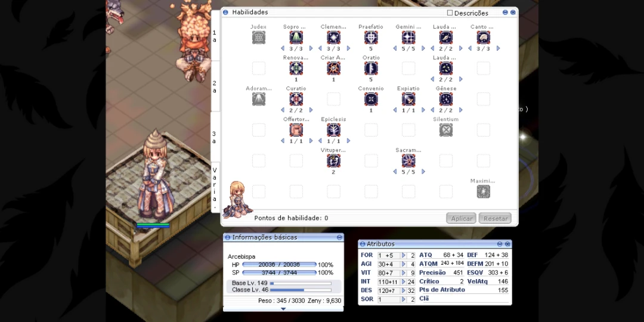Raise INT attribute with its arrow
The image size is (644, 322).
coord(403,281)
